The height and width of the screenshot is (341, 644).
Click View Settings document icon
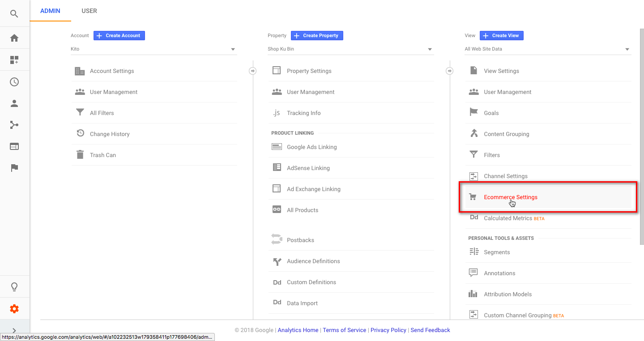point(473,71)
